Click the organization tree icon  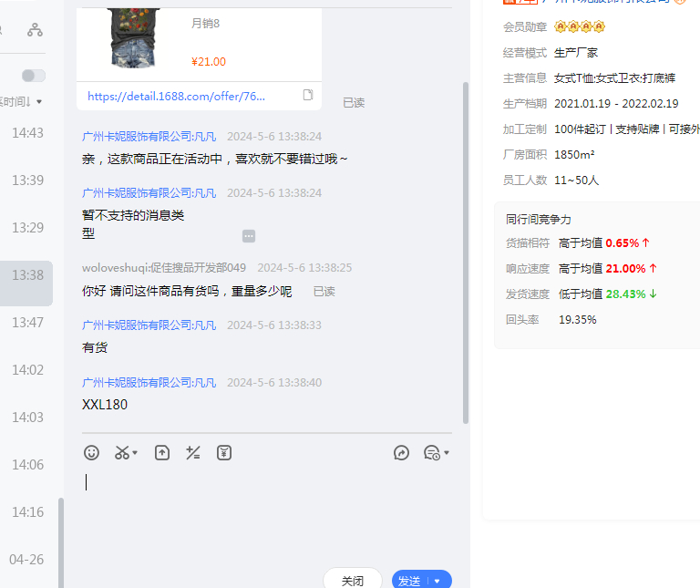(x=35, y=30)
